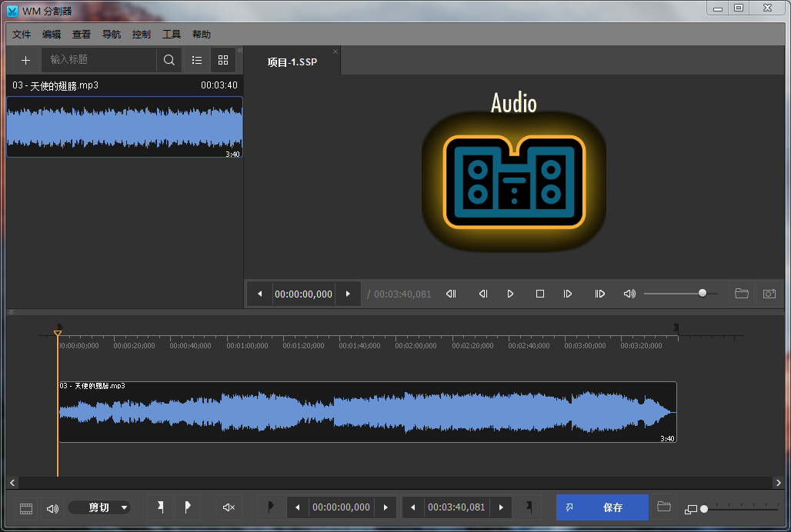791x532 pixels.
Task: Open the 剪切 mode dropdown
Action: (x=99, y=507)
